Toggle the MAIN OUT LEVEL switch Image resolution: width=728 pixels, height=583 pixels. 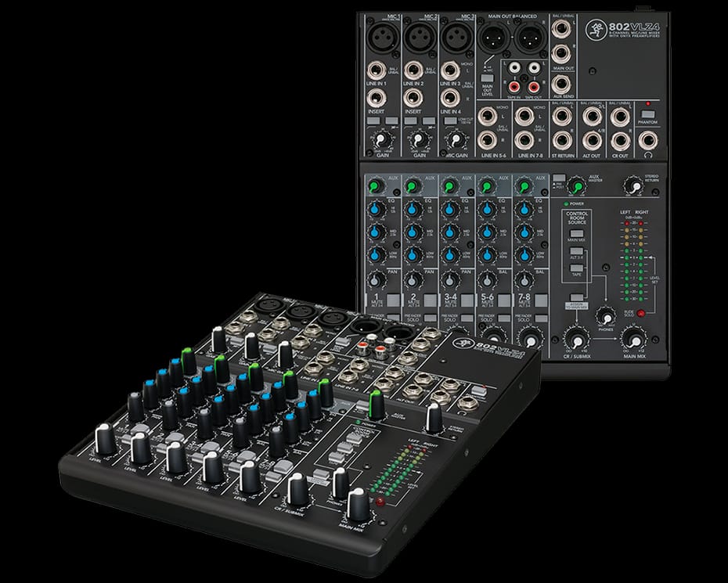487,78
